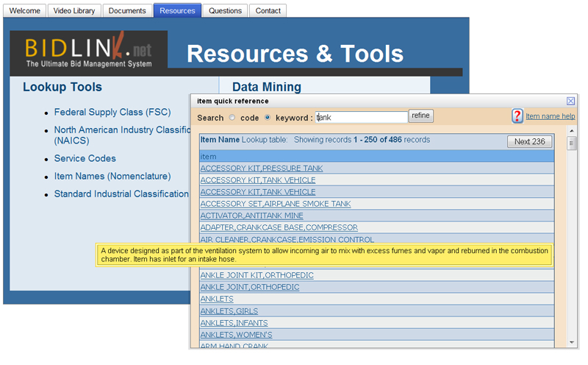Screen dimensions: 588x365
Task: Open North American Industry Classification lookup
Action: (x=122, y=135)
